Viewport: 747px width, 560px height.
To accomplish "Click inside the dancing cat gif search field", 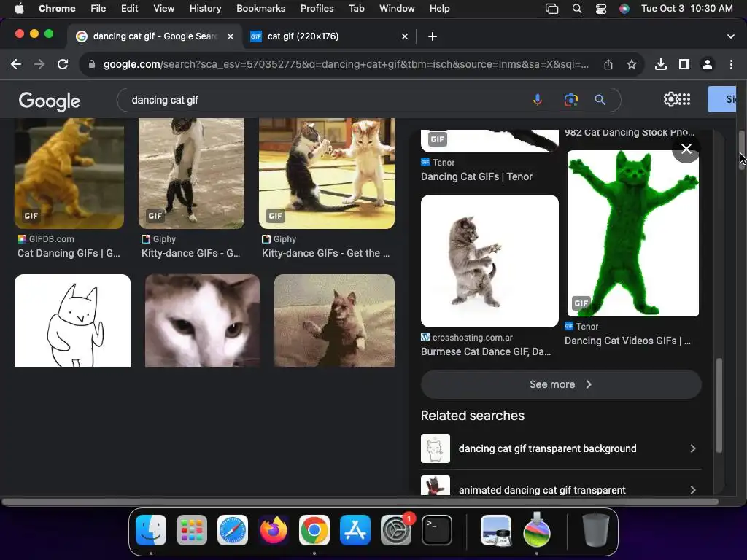I will (324, 100).
